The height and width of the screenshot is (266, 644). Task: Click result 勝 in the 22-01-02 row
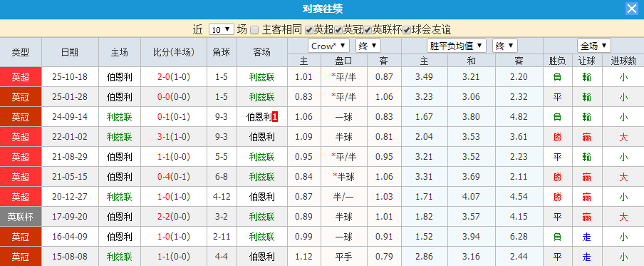coord(557,137)
